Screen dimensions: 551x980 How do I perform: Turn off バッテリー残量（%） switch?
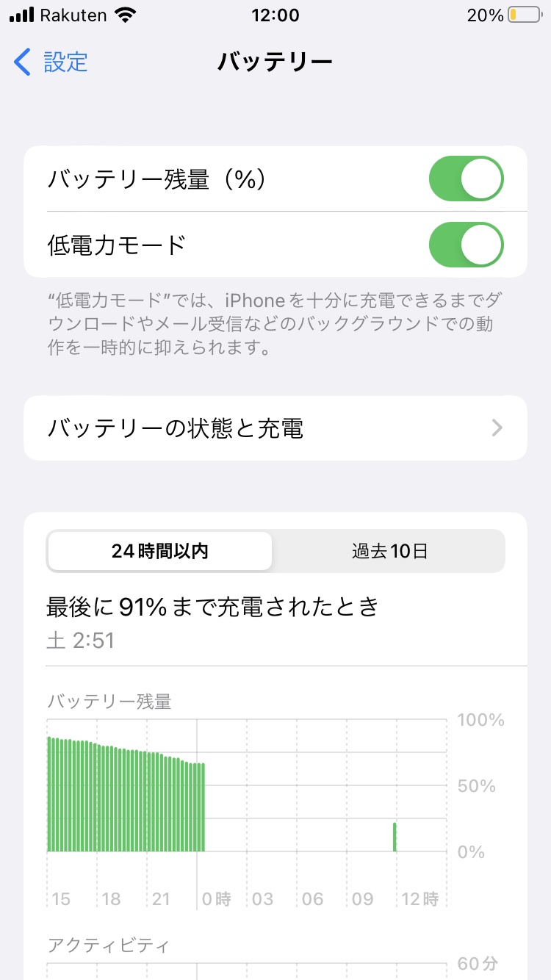[x=466, y=179]
